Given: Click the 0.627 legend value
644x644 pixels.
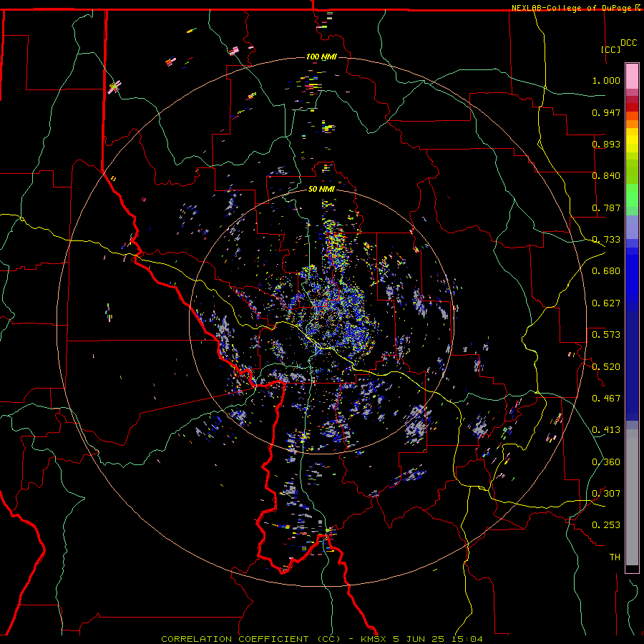Looking at the screenshot, I should tap(606, 303).
